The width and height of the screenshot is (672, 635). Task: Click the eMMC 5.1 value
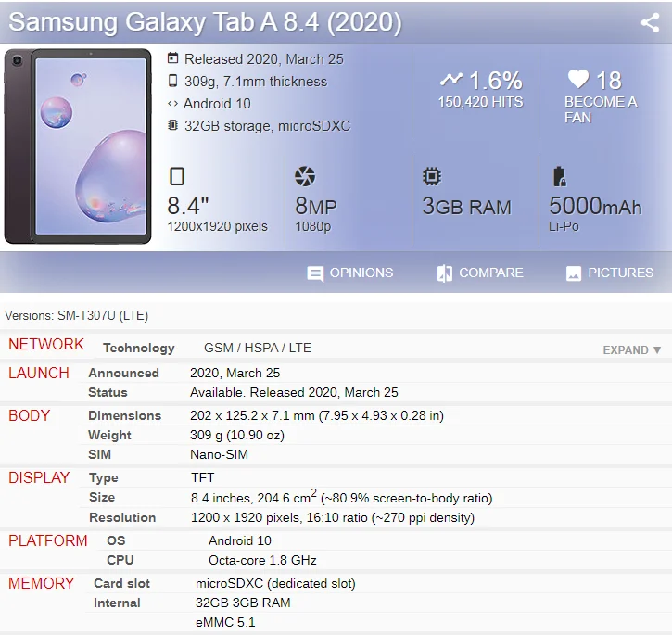(225, 622)
